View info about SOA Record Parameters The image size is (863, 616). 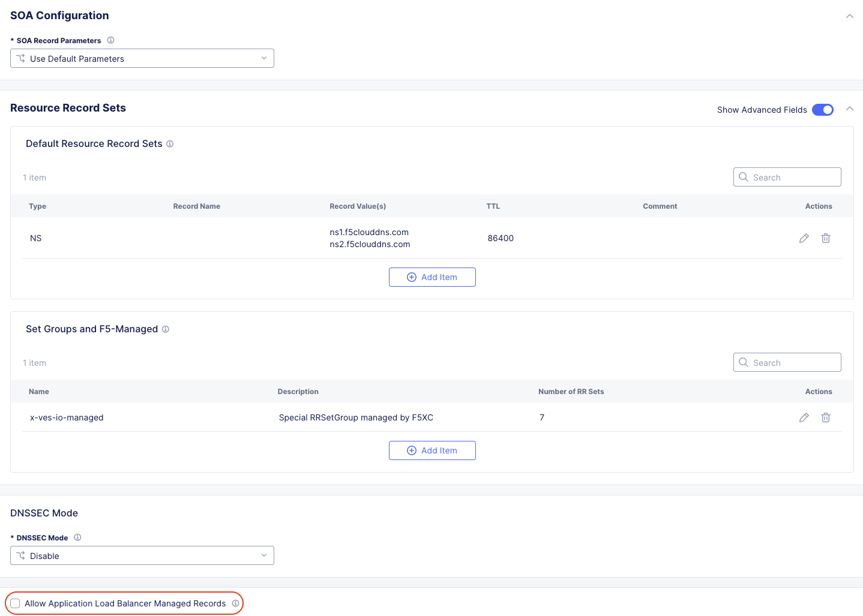coord(110,40)
